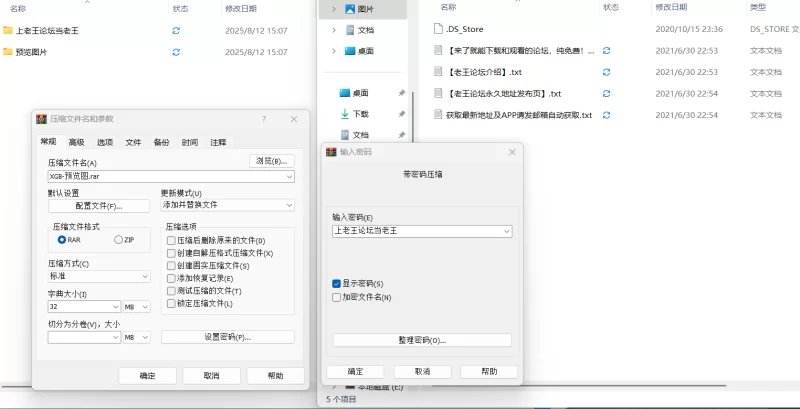Click file icon of 【老王论坛永久地址发布页】.txt
The image size is (800, 409).
438,93
